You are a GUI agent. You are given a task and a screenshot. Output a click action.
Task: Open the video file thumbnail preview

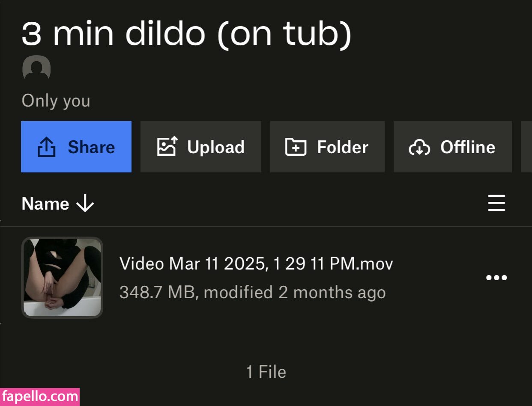tap(62, 278)
